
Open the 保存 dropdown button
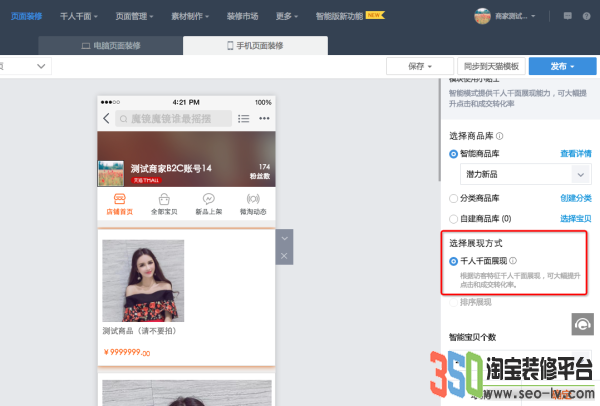420,66
